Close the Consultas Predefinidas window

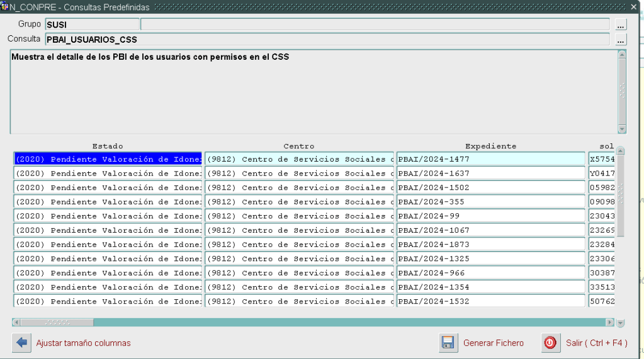pos(633,7)
